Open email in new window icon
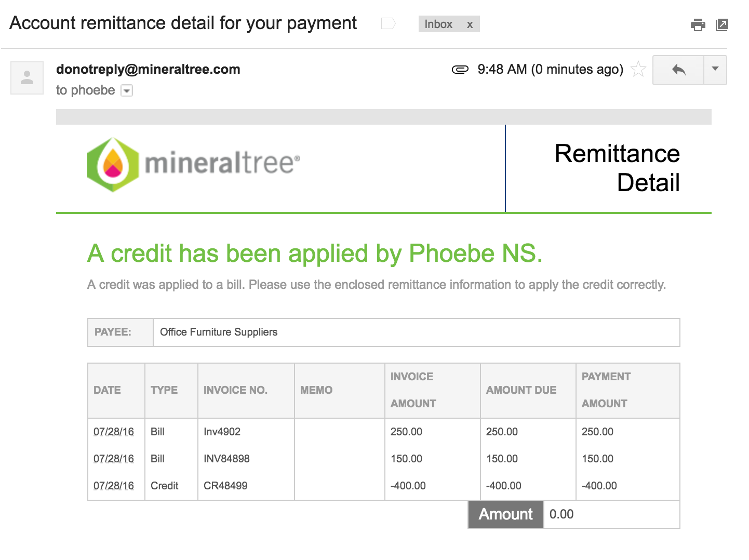This screenshot has height=560, width=749. tap(722, 24)
